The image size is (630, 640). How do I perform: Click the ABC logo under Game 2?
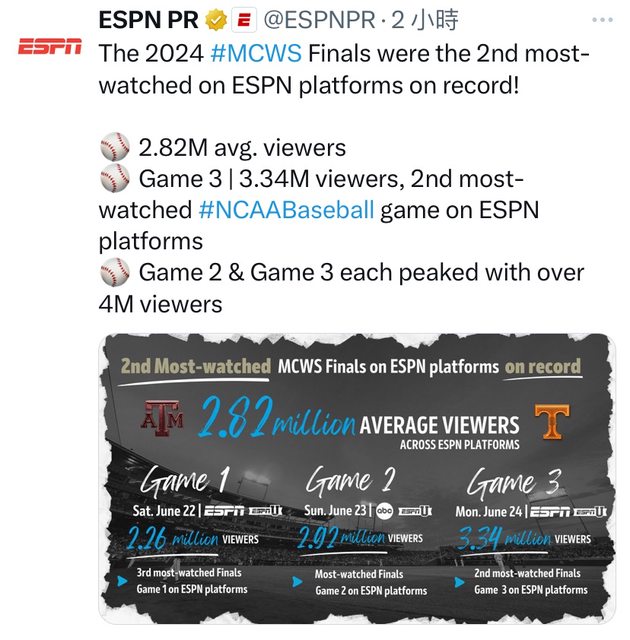385,510
